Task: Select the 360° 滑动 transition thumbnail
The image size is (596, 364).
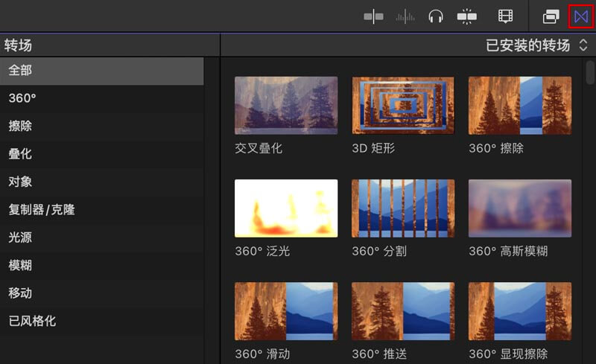Action: coord(286,311)
